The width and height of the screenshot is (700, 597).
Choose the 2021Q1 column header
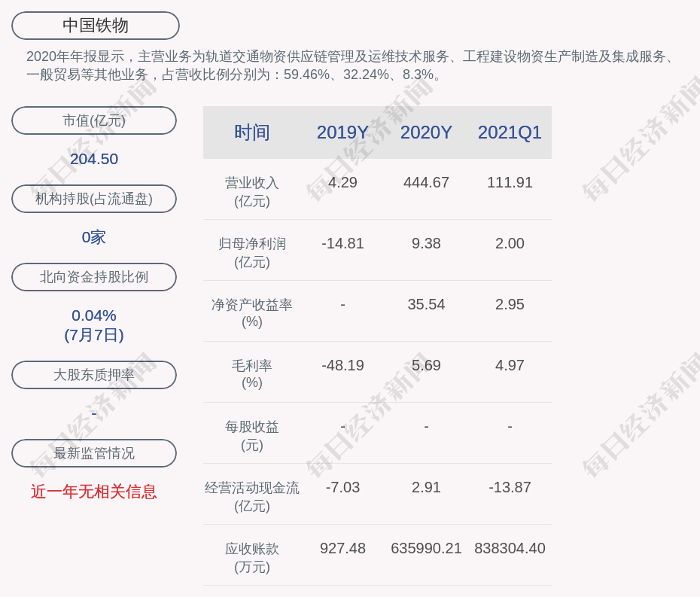click(510, 132)
